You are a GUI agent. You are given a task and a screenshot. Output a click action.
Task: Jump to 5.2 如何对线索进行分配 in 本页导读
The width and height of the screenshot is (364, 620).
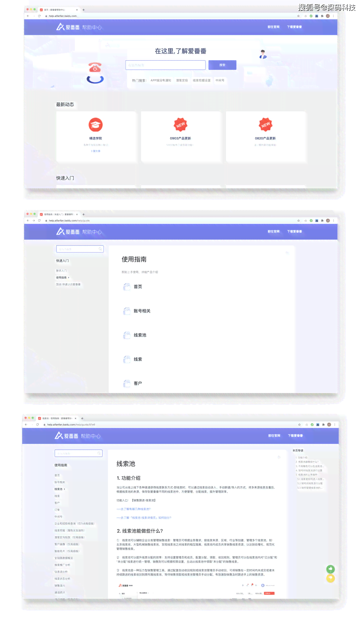310,484
